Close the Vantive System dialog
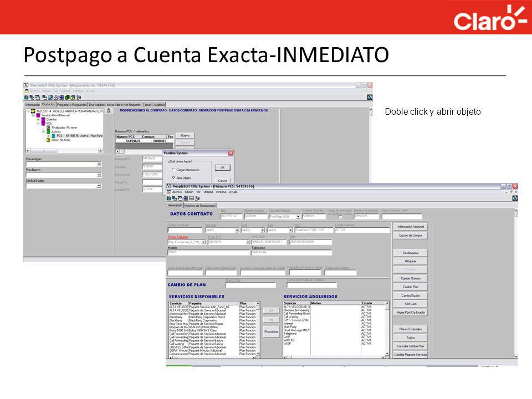Image resolution: width=532 pixels, height=399 pixels. [231, 153]
